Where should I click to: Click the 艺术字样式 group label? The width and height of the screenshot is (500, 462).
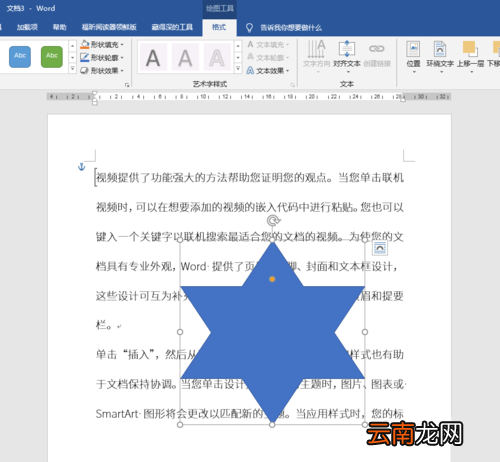coord(210,84)
